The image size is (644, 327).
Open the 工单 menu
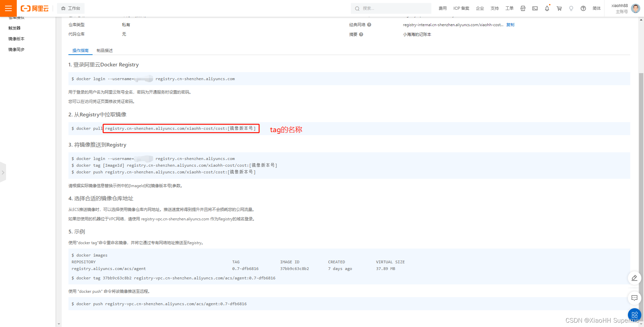click(509, 8)
